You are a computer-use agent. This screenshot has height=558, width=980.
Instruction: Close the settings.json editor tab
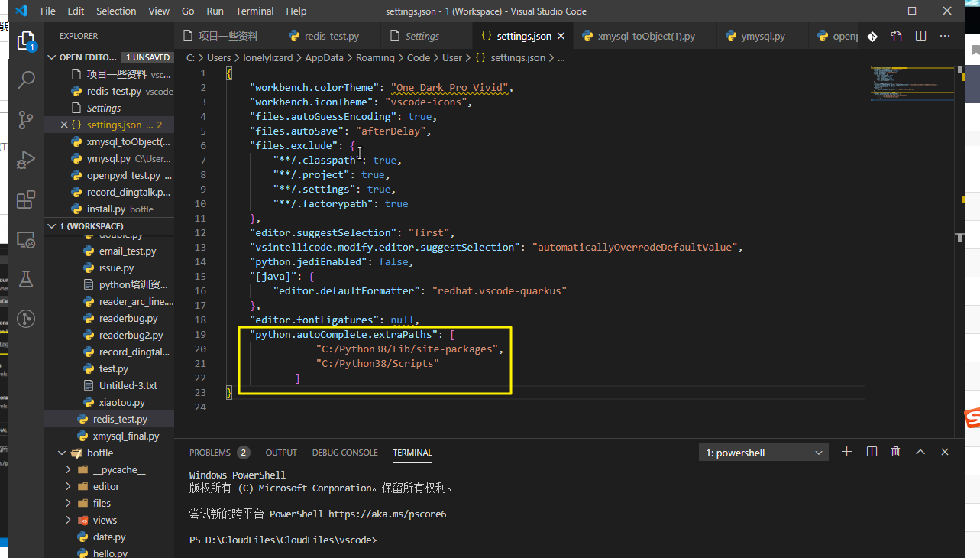point(561,36)
